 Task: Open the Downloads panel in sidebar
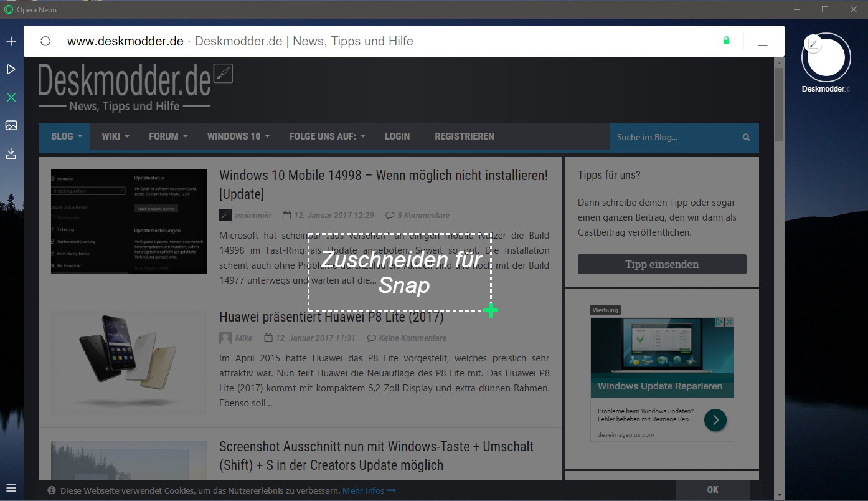[x=11, y=153]
